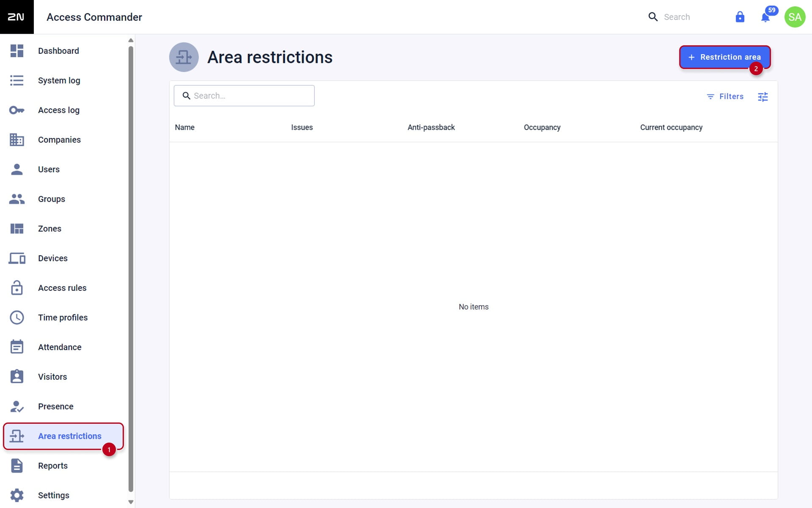Open table column settings sliders icon
The image size is (812, 508).
(x=763, y=97)
